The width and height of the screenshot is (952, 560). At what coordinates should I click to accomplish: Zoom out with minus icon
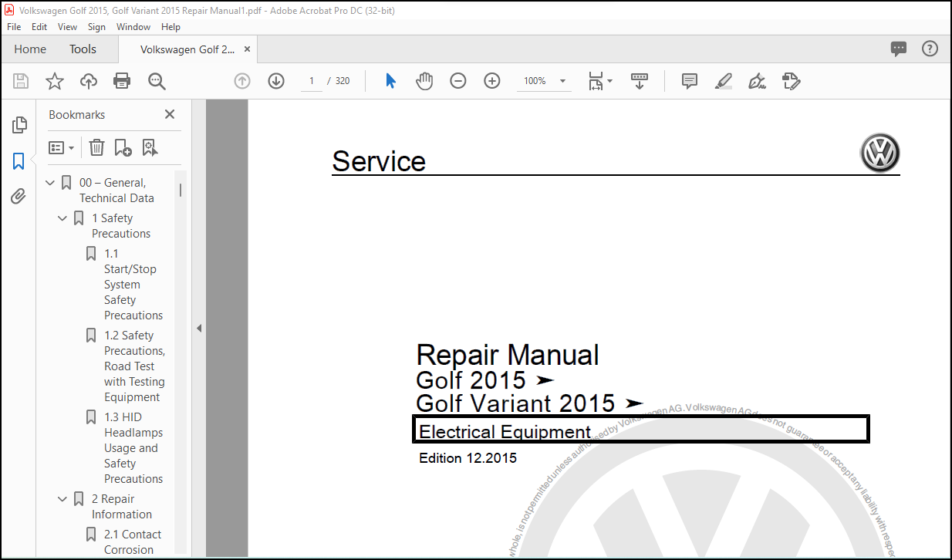[458, 81]
